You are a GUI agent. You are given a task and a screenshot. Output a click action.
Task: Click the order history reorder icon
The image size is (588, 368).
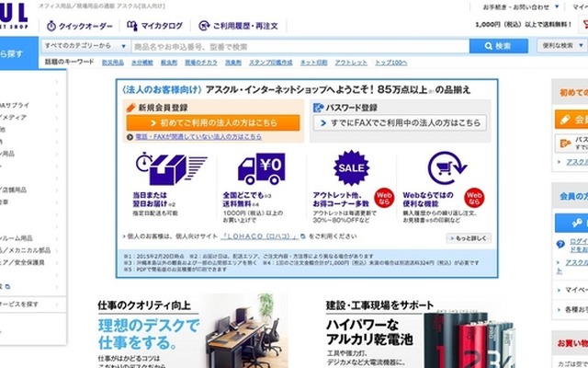click(204, 26)
